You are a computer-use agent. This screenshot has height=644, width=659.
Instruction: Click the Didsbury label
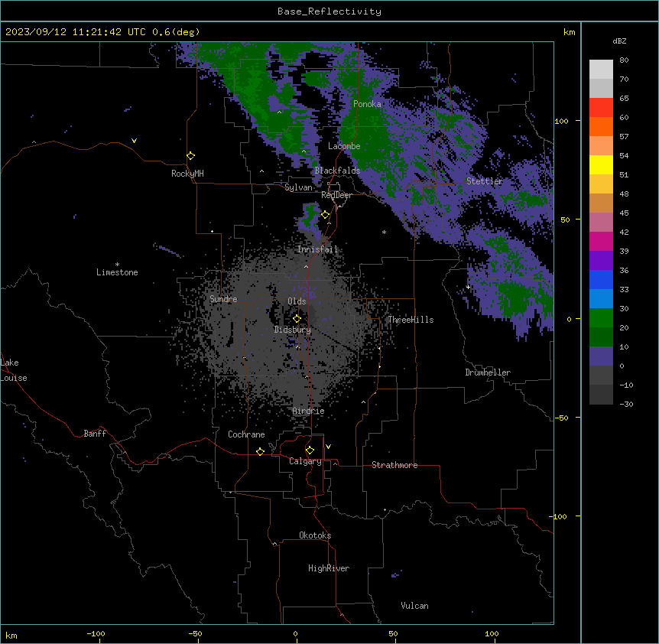(293, 330)
